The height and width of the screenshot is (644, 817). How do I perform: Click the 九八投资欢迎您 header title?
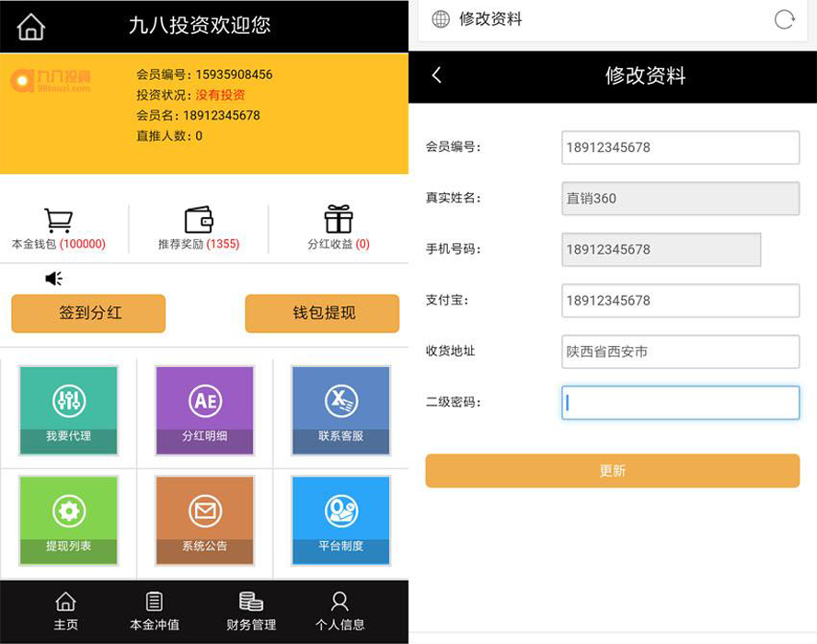coord(200,26)
